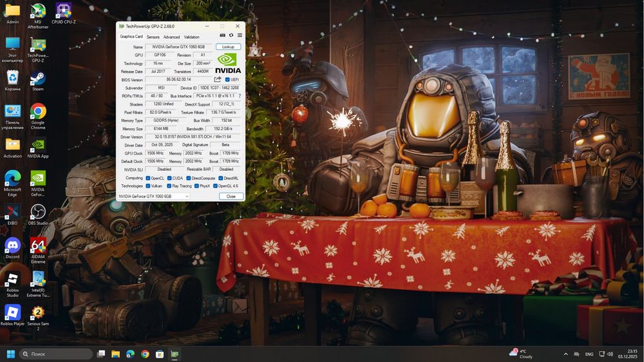Open Control Panel (Панель управления) icon
Screen dimensions: 644x362
(x=12, y=117)
